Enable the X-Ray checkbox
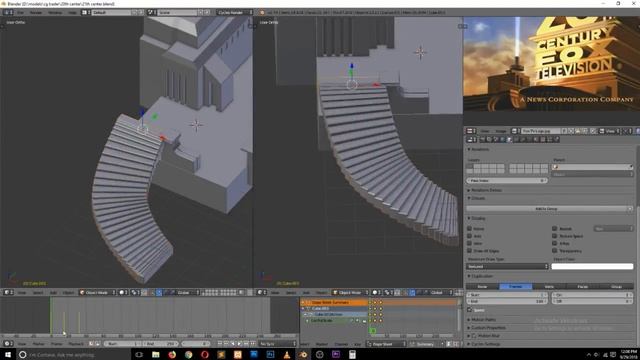The height and width of the screenshot is (360, 640). coord(554,243)
